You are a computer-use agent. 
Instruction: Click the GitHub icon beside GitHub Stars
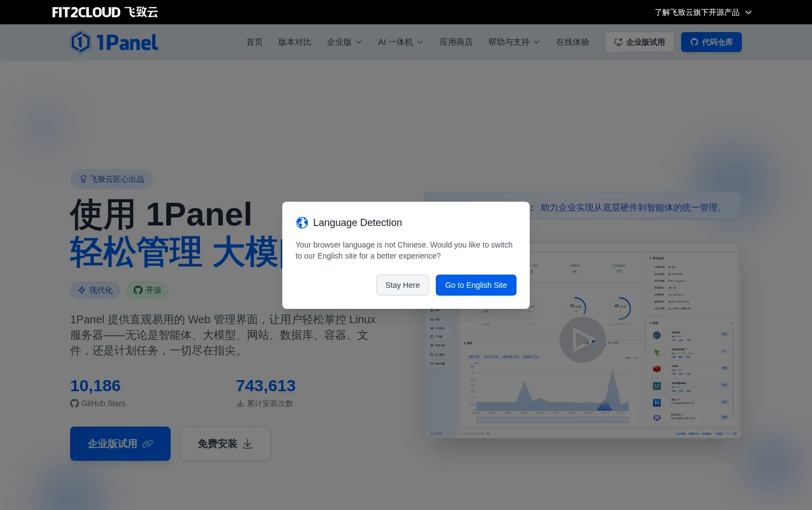(x=75, y=403)
